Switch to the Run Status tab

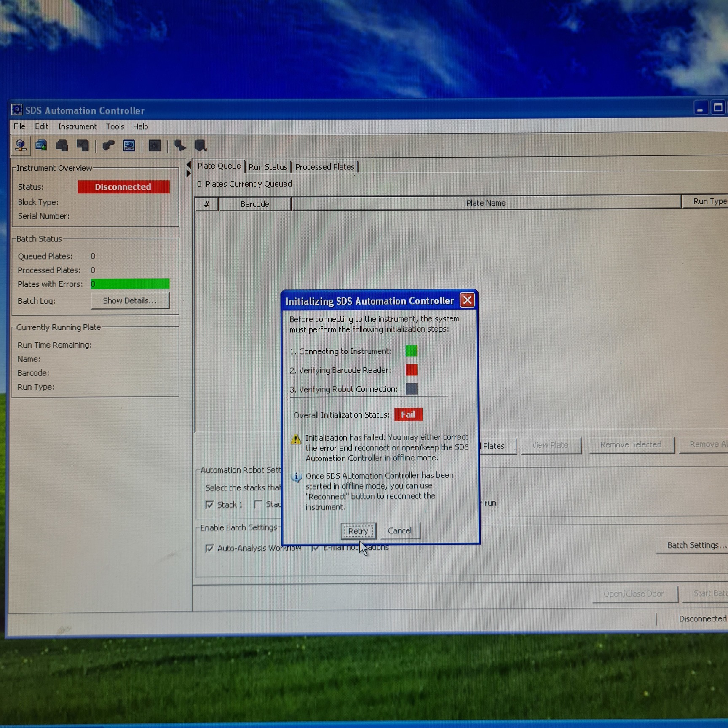[268, 167]
